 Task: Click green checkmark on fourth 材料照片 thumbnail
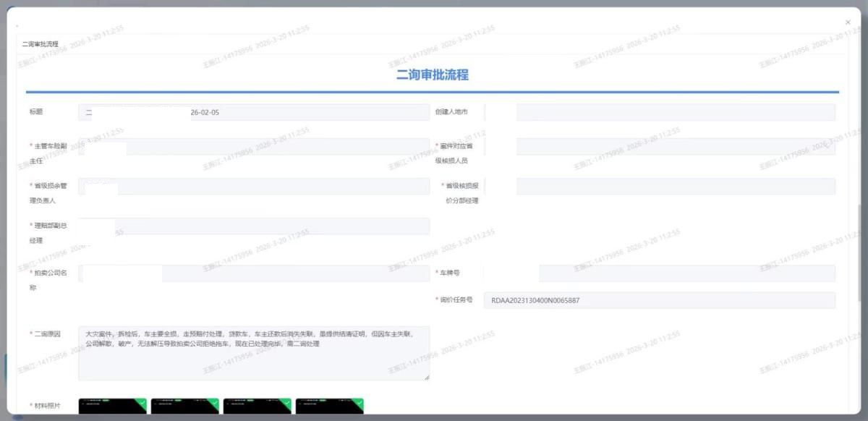(x=359, y=402)
